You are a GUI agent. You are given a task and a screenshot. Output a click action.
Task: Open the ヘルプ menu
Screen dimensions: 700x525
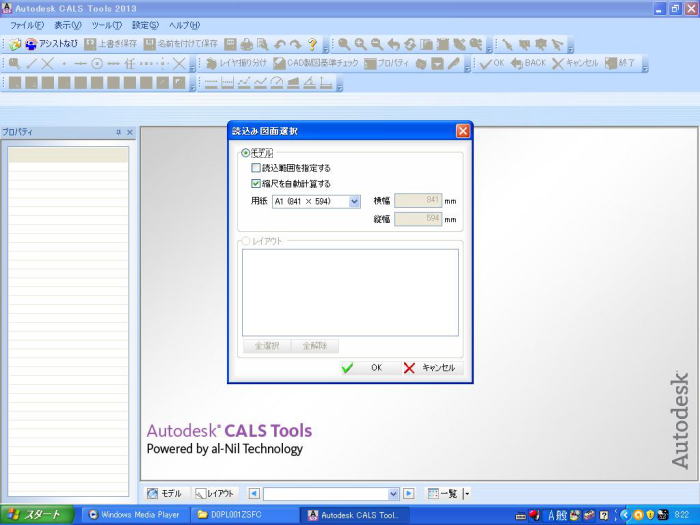click(184, 25)
